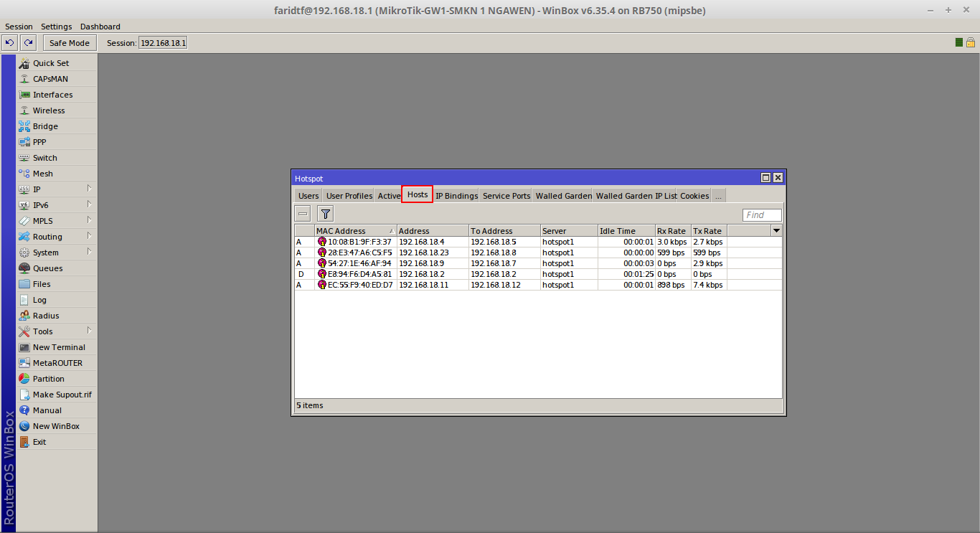Open the Queues window

point(57,268)
